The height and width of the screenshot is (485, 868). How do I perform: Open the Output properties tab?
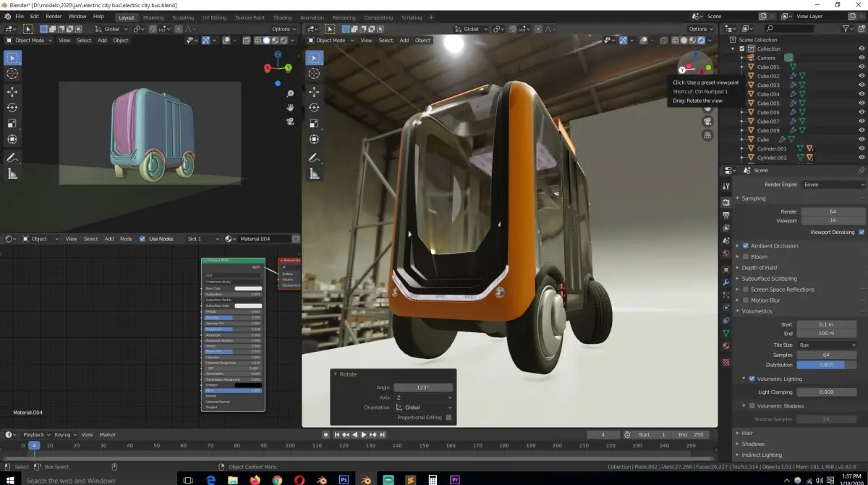(x=726, y=215)
